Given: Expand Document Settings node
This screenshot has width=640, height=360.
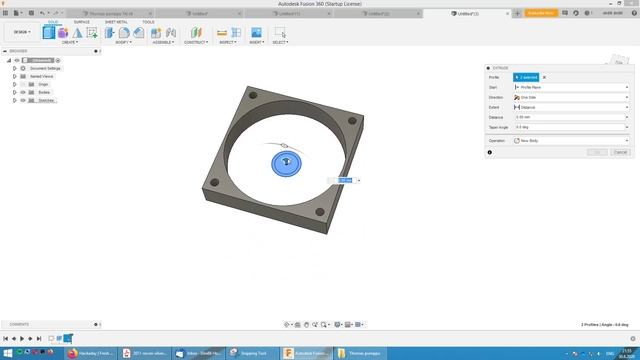Looking at the screenshot, I should 15,69.
